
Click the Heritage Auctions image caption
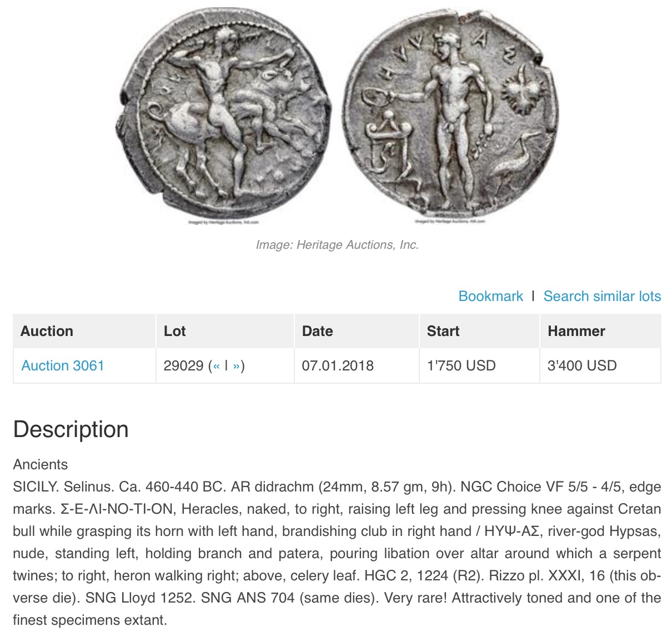pyautogui.click(x=337, y=245)
